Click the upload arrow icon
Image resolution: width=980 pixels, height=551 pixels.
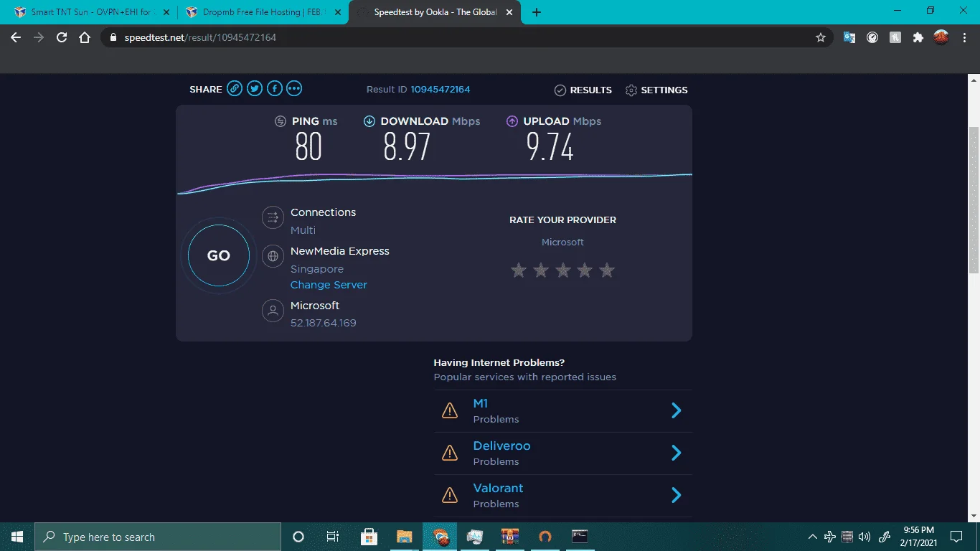tap(512, 121)
